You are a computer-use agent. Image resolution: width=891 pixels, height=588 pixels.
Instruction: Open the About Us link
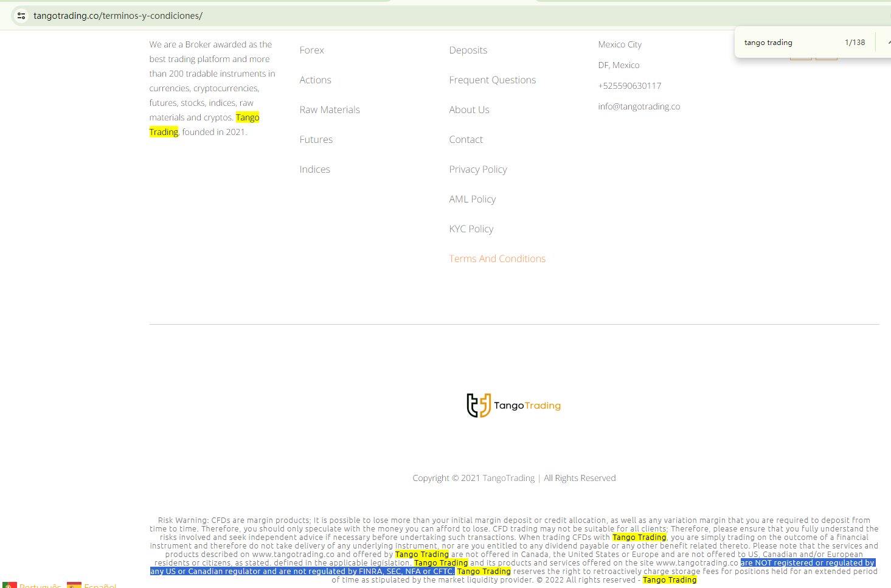(x=469, y=110)
